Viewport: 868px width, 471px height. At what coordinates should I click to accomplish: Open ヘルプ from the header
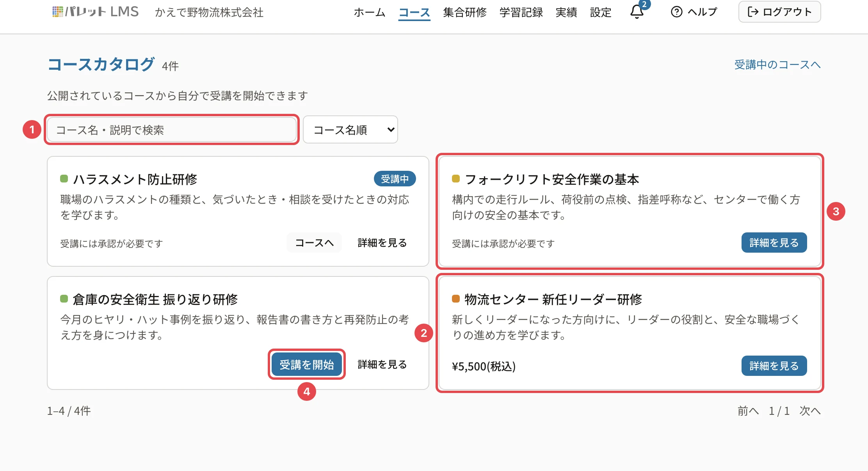pyautogui.click(x=694, y=12)
